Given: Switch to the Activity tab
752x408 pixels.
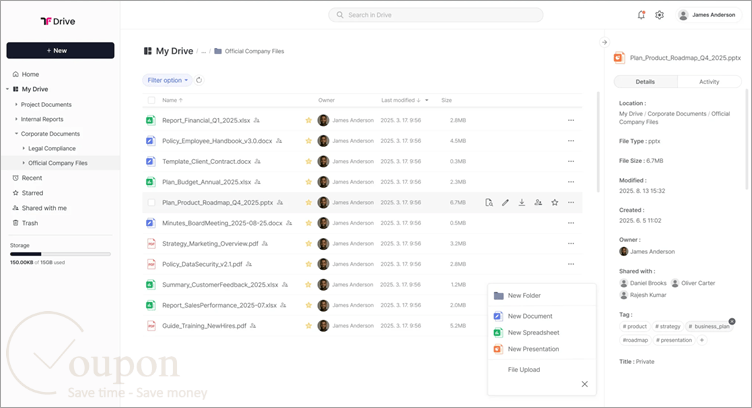Looking at the screenshot, I should pos(709,82).
